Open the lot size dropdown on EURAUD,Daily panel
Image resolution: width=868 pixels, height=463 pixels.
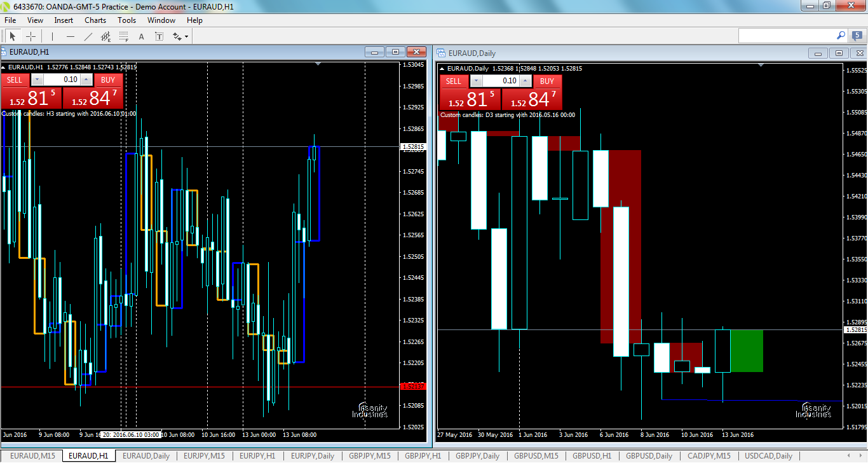pyautogui.click(x=476, y=81)
